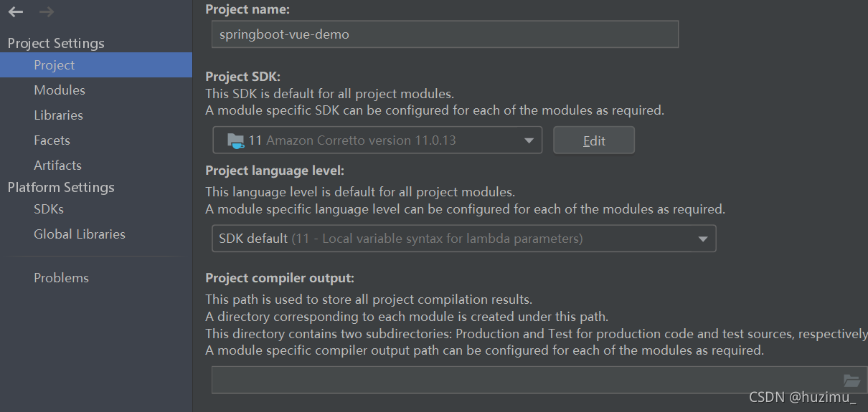This screenshot has height=412, width=868.
Task: Browse compiler output folder icon
Action: point(852,380)
